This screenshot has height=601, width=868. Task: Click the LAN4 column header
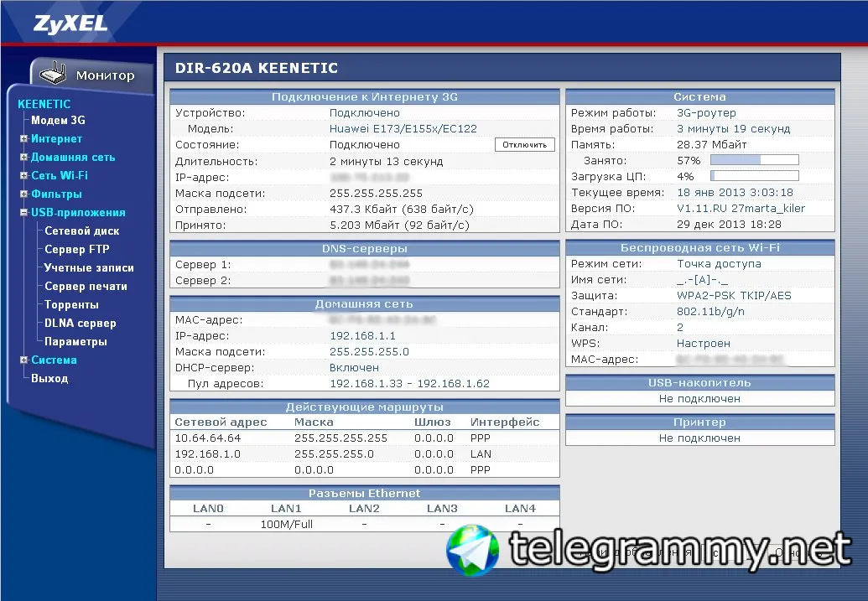pyautogui.click(x=520, y=509)
